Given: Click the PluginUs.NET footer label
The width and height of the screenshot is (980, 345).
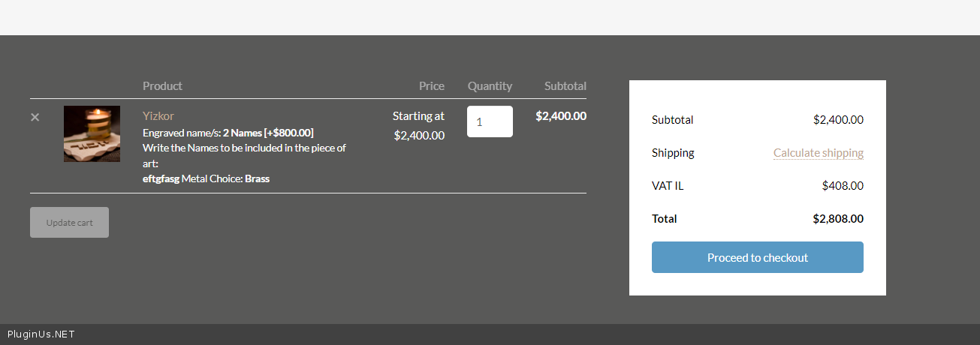Looking at the screenshot, I should coord(41,334).
